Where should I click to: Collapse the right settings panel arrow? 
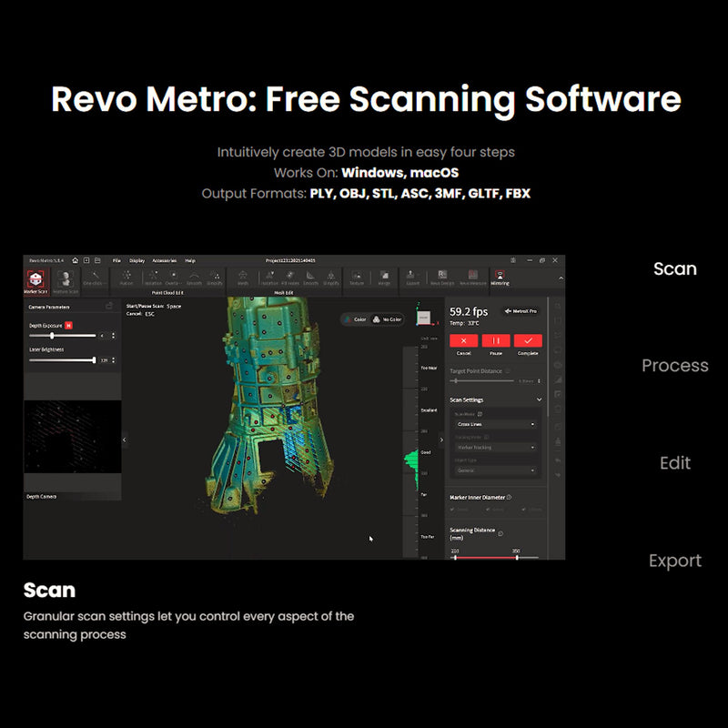[x=441, y=440]
